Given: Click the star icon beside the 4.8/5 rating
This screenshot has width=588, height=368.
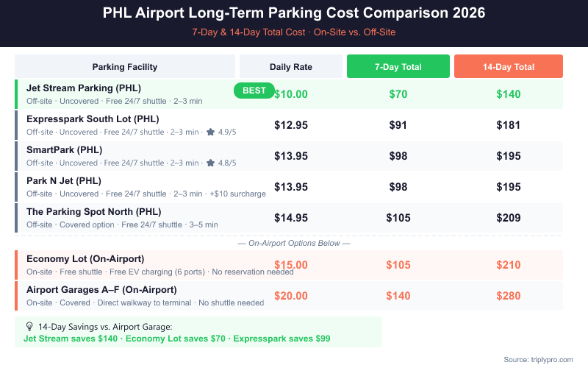Looking at the screenshot, I should (x=211, y=163).
